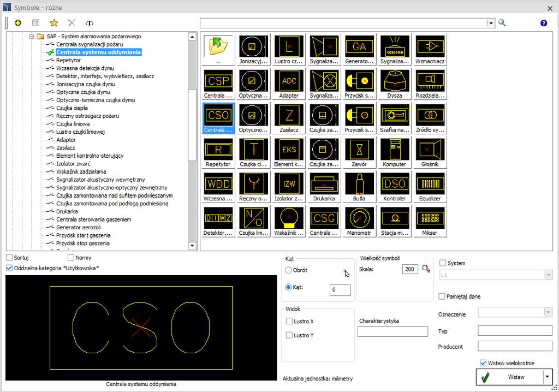Collapse the SAP System alarmowania pożarowego folder

(31, 37)
